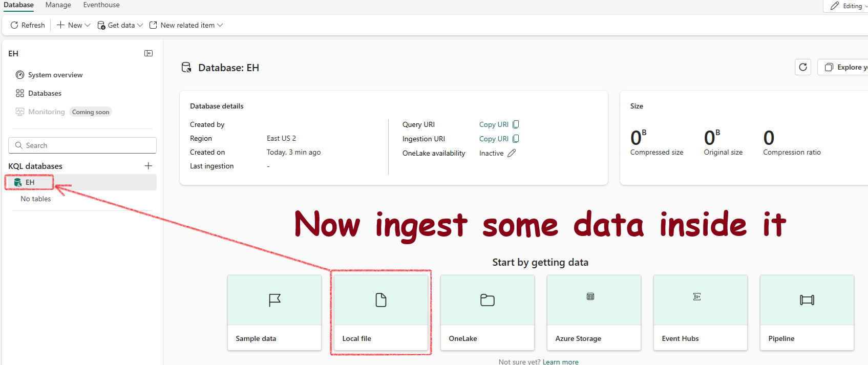Click the file icon on Local file
Image resolution: width=868 pixels, height=365 pixels.
pyautogui.click(x=381, y=300)
